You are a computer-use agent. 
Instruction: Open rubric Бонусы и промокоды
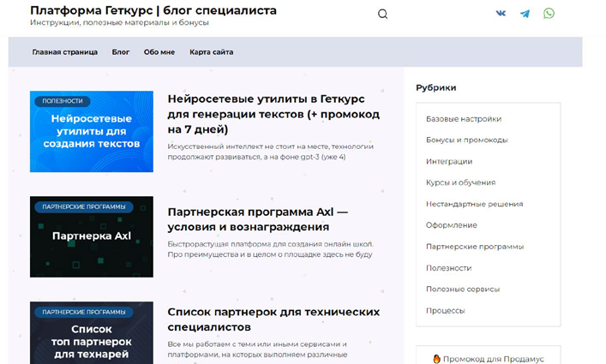pos(467,140)
